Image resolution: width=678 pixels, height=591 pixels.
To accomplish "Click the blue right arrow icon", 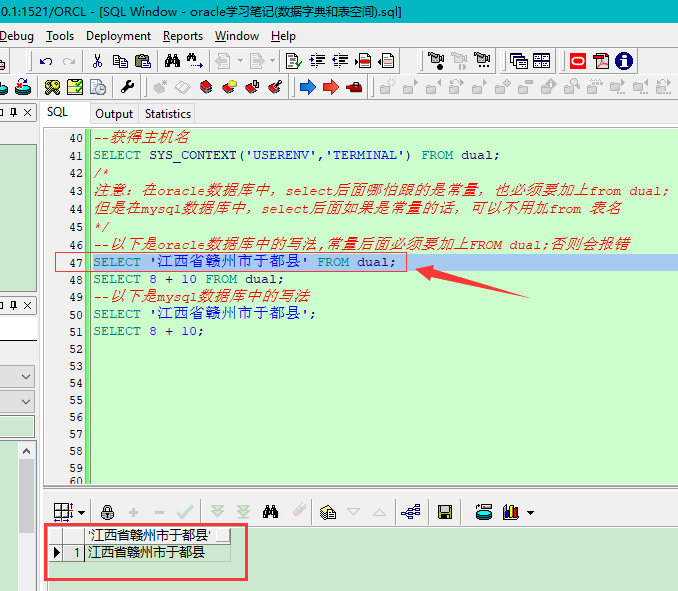I will pos(308,87).
